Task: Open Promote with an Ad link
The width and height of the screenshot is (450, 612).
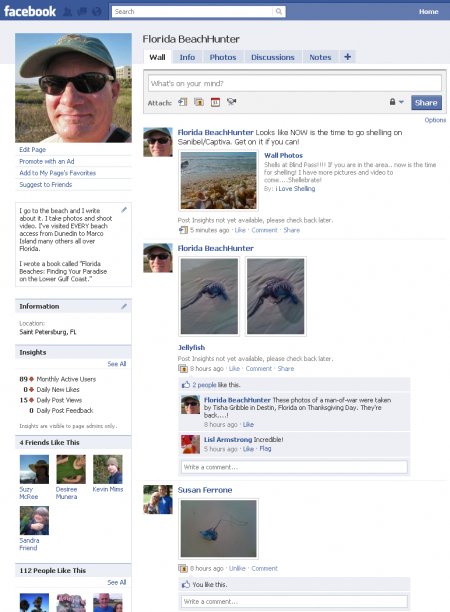Action: [x=47, y=161]
